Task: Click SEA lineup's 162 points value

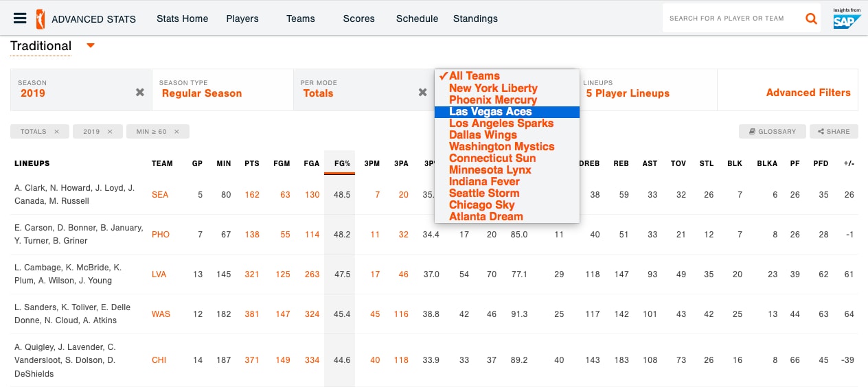Action: coord(252,195)
